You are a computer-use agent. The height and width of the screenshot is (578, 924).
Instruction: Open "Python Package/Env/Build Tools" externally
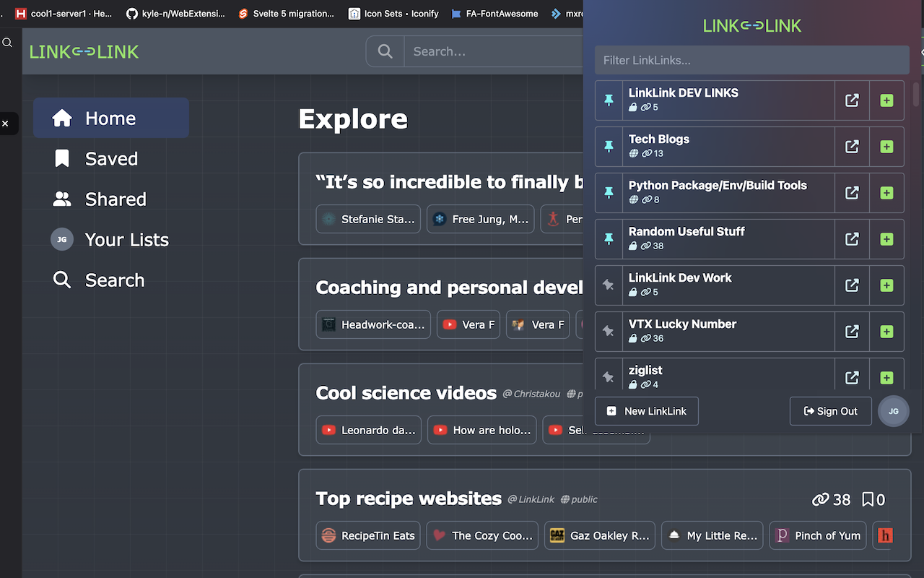point(852,193)
